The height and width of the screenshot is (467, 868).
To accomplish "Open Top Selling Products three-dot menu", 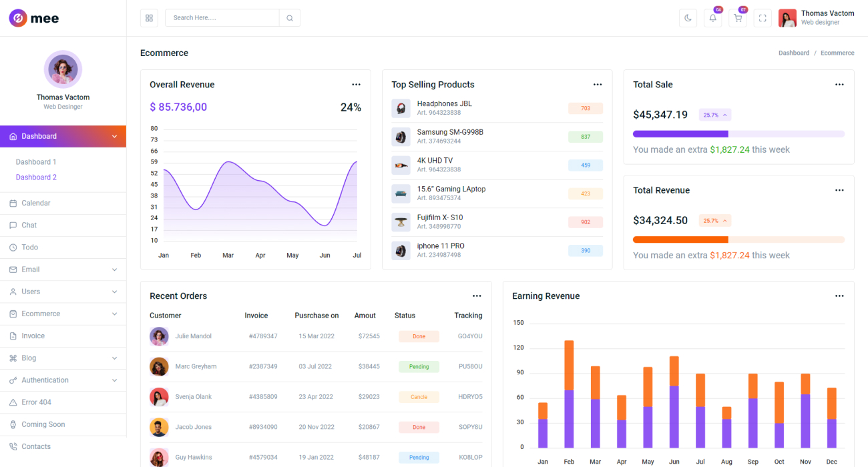I will [x=598, y=85].
